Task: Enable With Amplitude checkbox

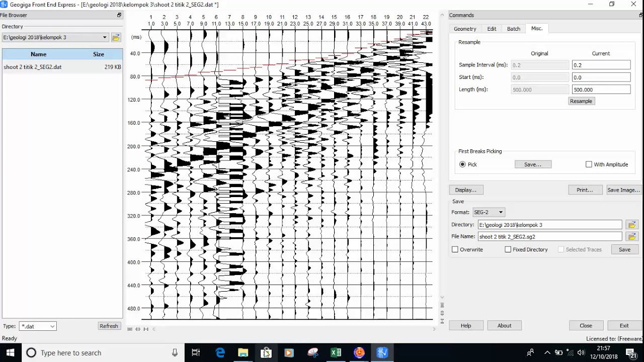Action: [589, 164]
